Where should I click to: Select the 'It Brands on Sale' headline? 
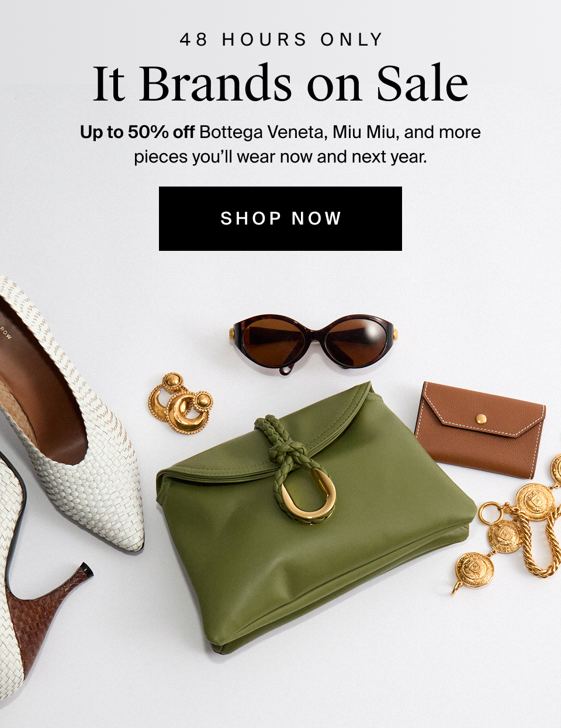click(280, 84)
